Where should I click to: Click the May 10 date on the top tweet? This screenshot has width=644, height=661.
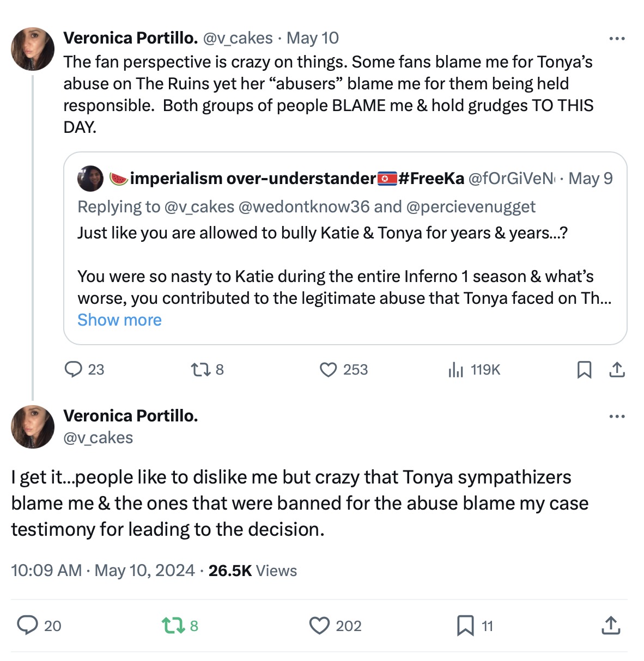[x=313, y=38]
